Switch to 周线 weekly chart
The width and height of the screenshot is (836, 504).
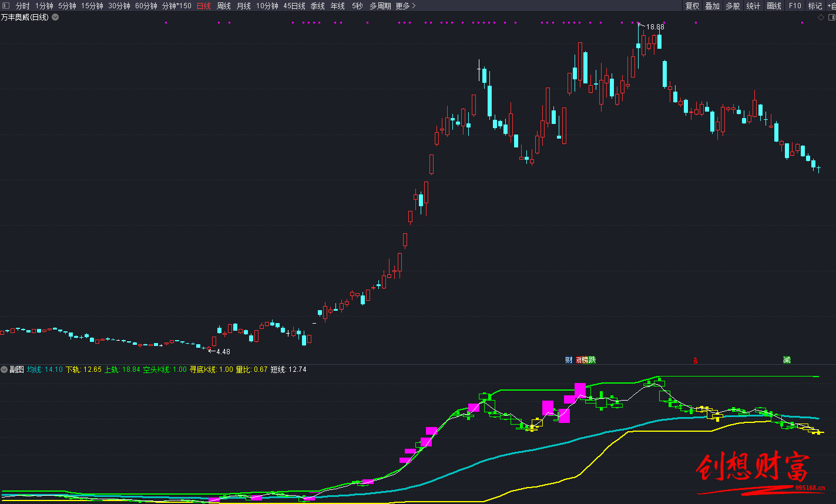tap(224, 6)
